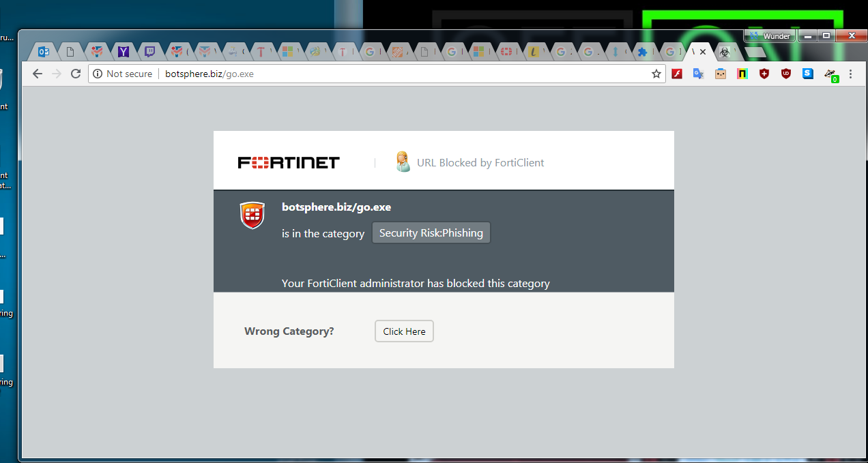View site info for Not secure warning
The height and width of the screenshot is (463, 868).
pos(123,74)
